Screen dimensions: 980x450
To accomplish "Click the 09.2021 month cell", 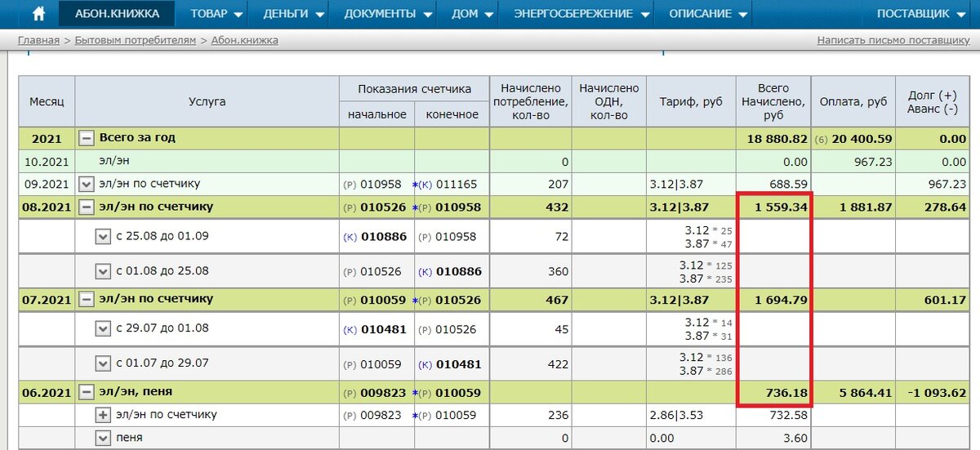I will coord(47,185).
